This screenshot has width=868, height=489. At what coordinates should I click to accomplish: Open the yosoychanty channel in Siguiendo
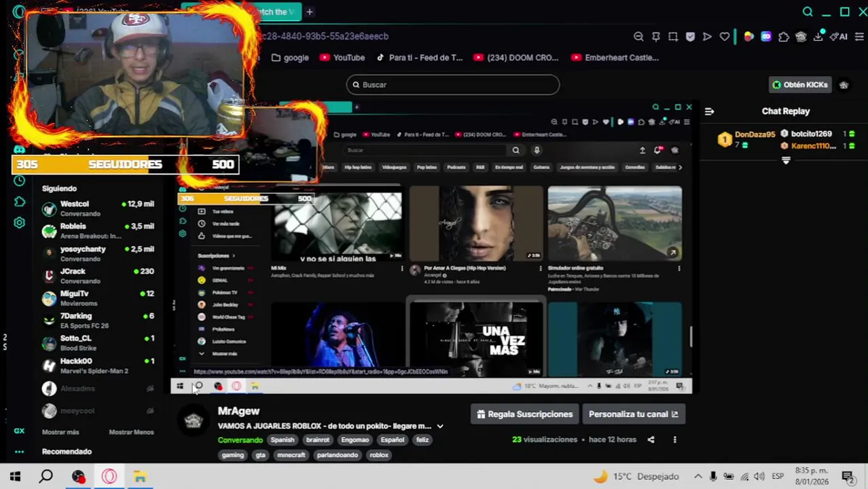98,253
